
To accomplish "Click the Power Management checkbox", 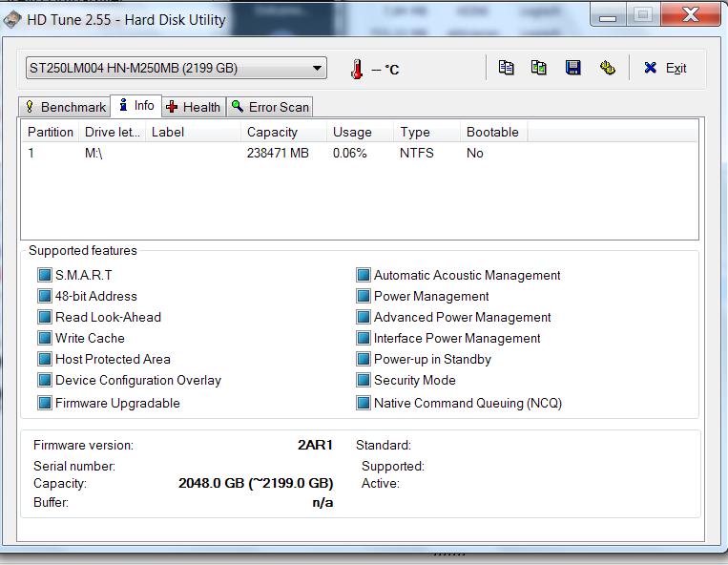I will [x=364, y=296].
